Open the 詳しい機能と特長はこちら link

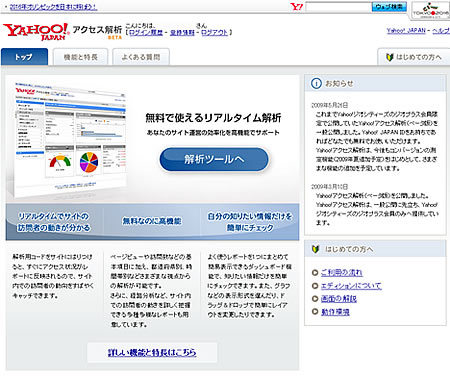(152, 352)
